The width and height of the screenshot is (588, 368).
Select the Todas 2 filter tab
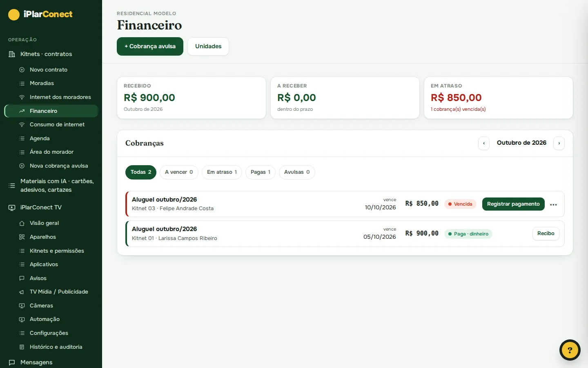click(141, 172)
